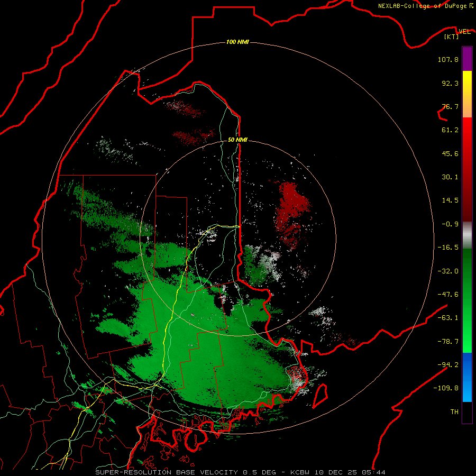The width and height of the screenshot is (476, 476).
Task: Click the 50 NMI range ring label
Action: [237, 140]
